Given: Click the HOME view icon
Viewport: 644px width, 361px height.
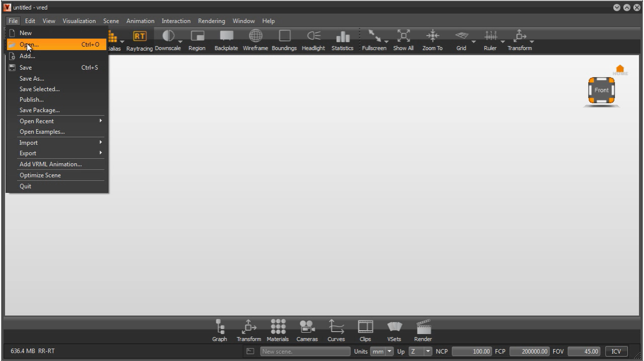Looking at the screenshot, I should tap(620, 70).
